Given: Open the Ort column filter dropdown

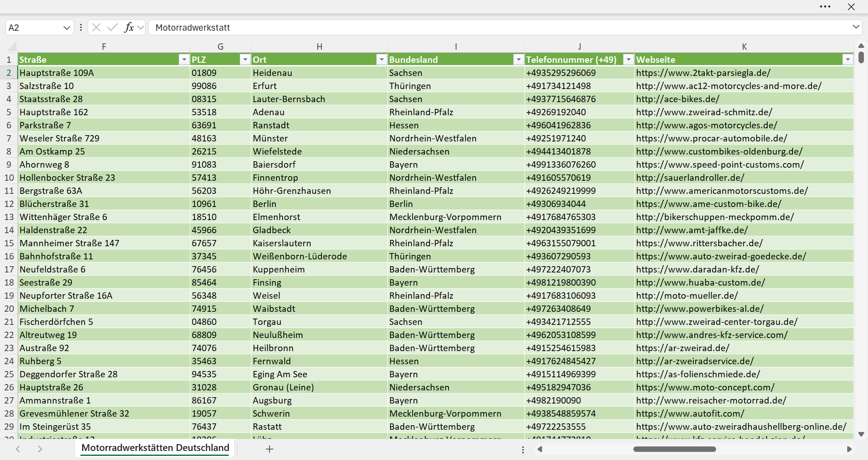Looking at the screenshot, I should (x=382, y=60).
